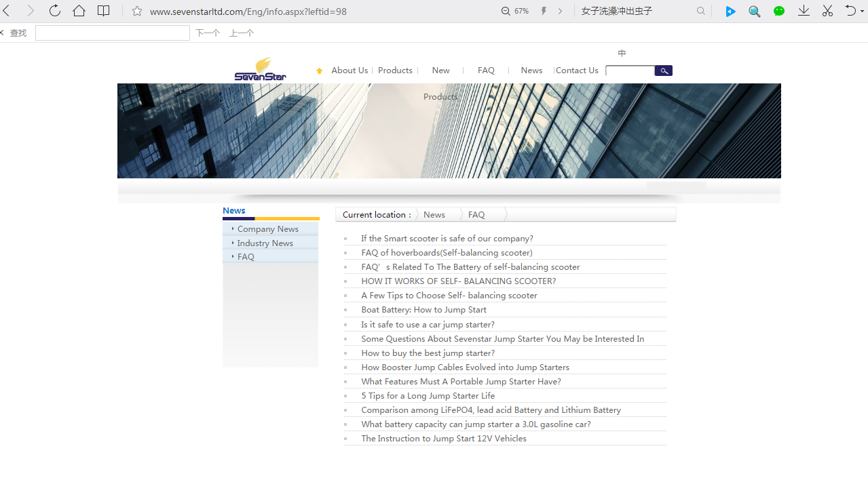Click FAQ in the breadcrumb

tap(476, 215)
